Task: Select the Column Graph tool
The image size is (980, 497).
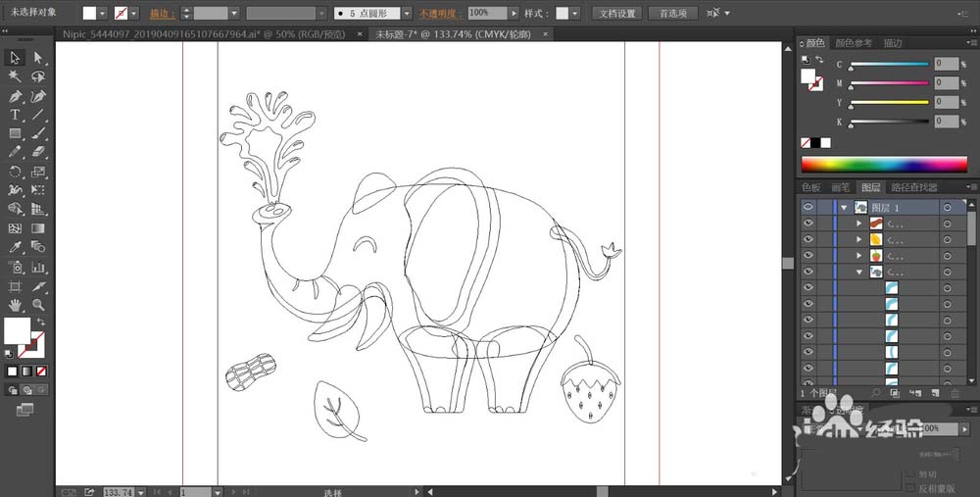Action: [38, 267]
